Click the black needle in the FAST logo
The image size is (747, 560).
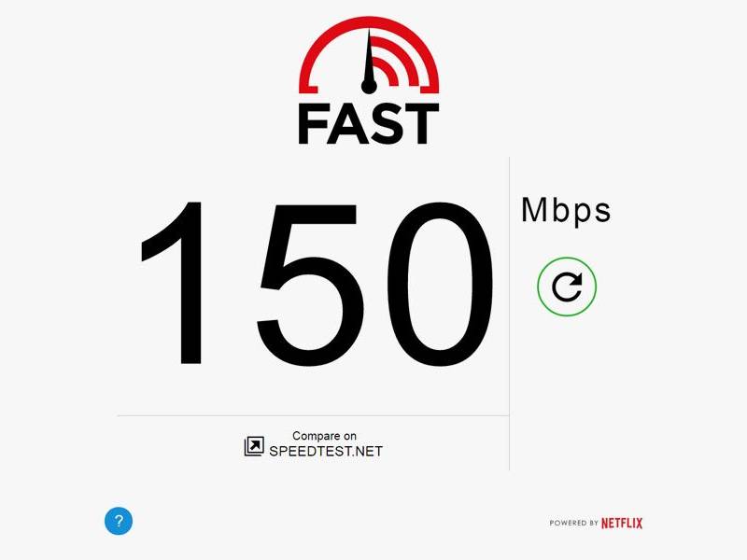coord(369,61)
